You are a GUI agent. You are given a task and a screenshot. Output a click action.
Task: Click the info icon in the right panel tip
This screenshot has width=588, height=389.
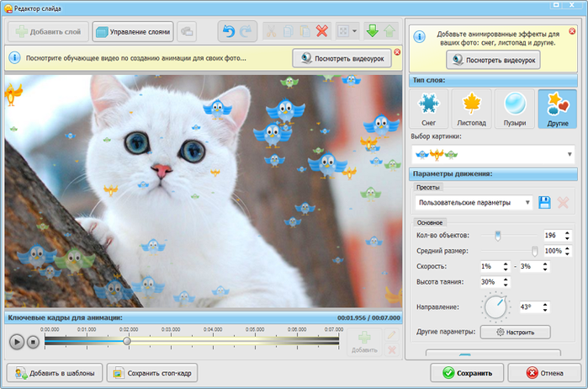419,37
